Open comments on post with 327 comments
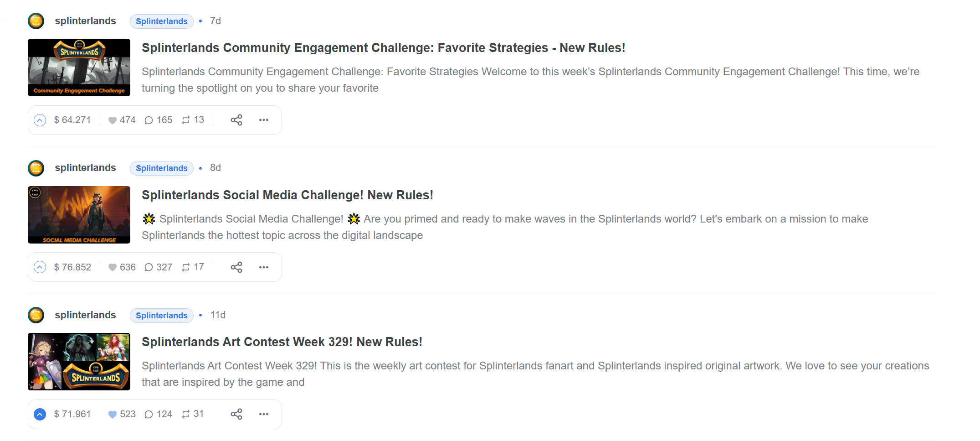Screen dimensions: 980x441 pos(149,267)
